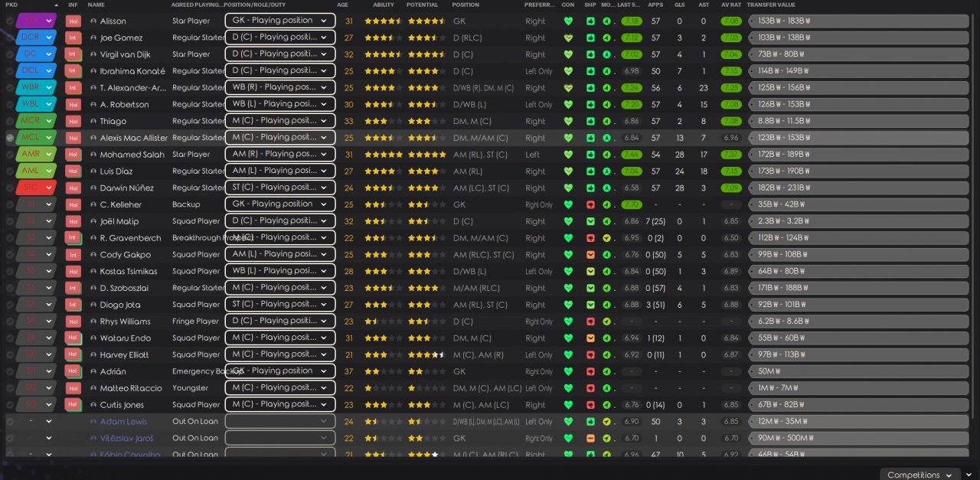Screen dimensions: 980x480
Task: Click the person icon beside Thiago
Action: [x=93, y=121]
